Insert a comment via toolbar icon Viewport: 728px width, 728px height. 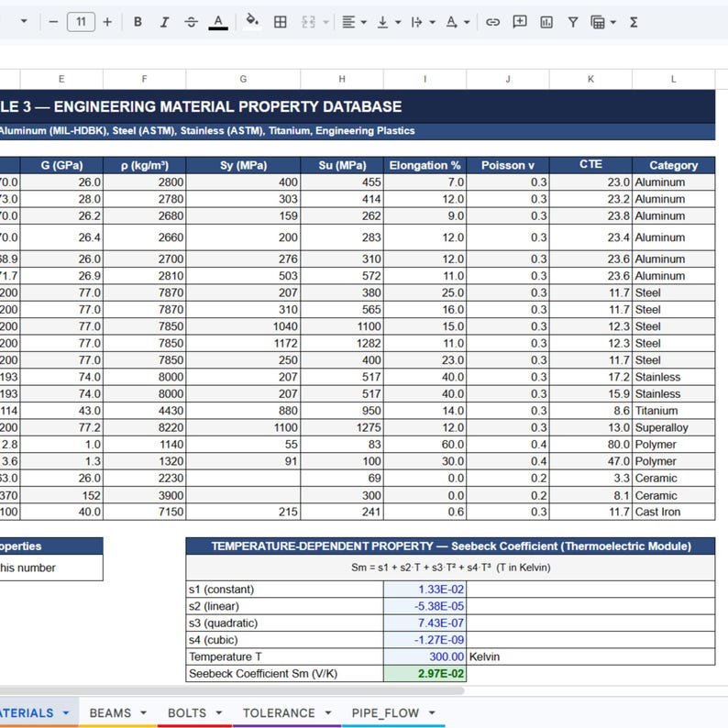pos(520,22)
